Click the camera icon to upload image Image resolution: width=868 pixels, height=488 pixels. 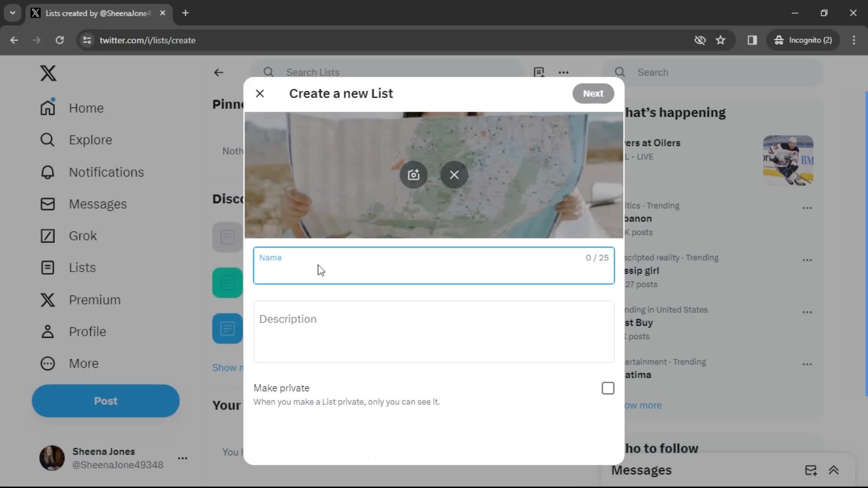414,174
